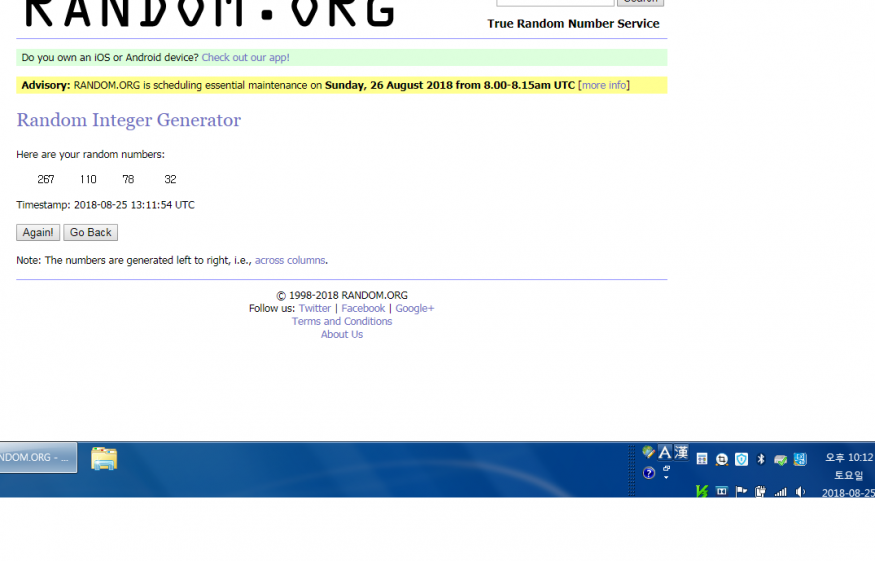Open language bar help question-mark icon
This screenshot has height=561, width=875.
tap(648, 473)
